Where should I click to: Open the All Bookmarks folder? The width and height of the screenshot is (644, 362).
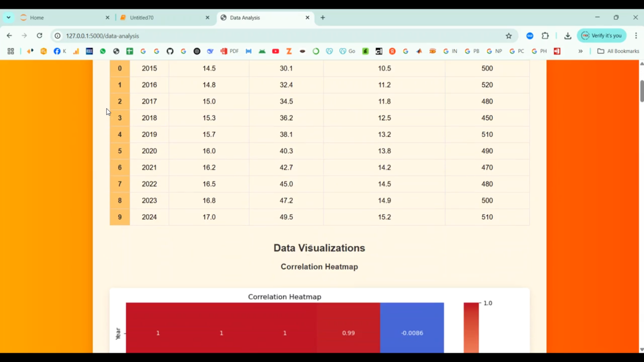point(618,51)
